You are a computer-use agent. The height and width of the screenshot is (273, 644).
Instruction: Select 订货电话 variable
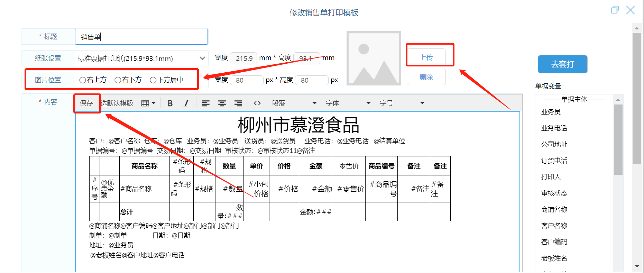point(554,161)
